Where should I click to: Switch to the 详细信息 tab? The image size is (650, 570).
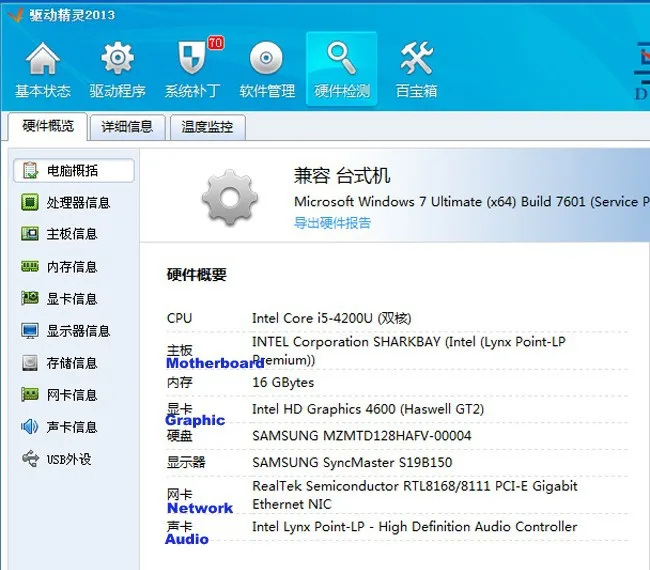[127, 127]
